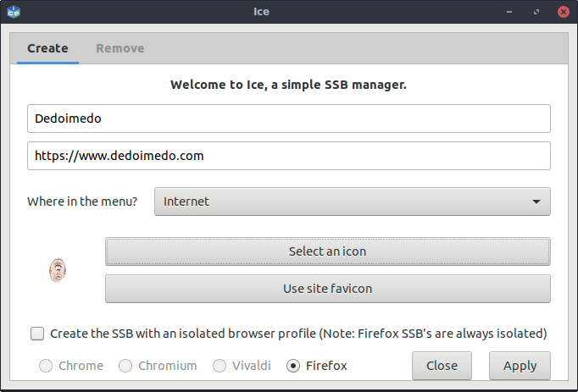Screen dimensions: 578x392
Task: Open the menu category dropdown showing Internet
Action: point(352,202)
